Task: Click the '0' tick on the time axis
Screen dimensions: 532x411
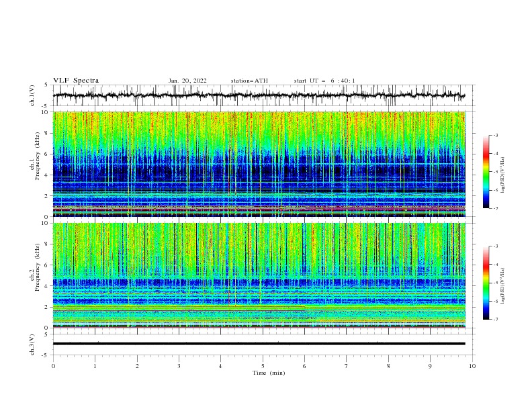Action: [53, 366]
